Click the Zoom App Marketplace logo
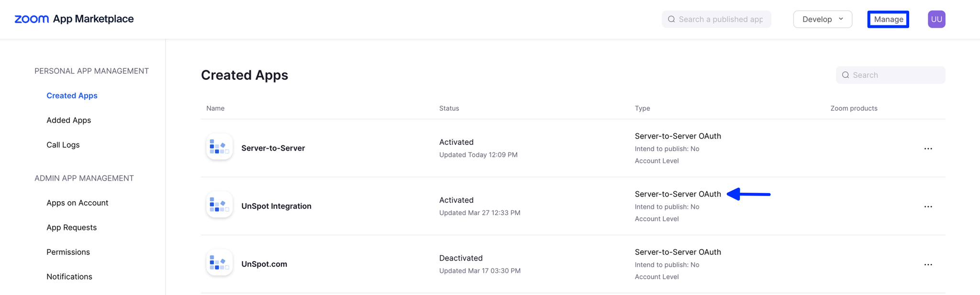 pos(74,19)
